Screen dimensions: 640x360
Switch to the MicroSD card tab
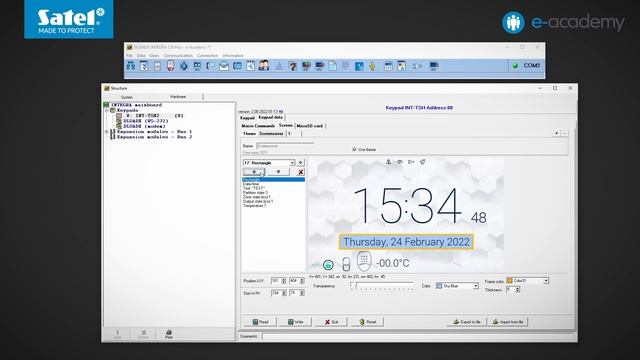pyautogui.click(x=309, y=126)
